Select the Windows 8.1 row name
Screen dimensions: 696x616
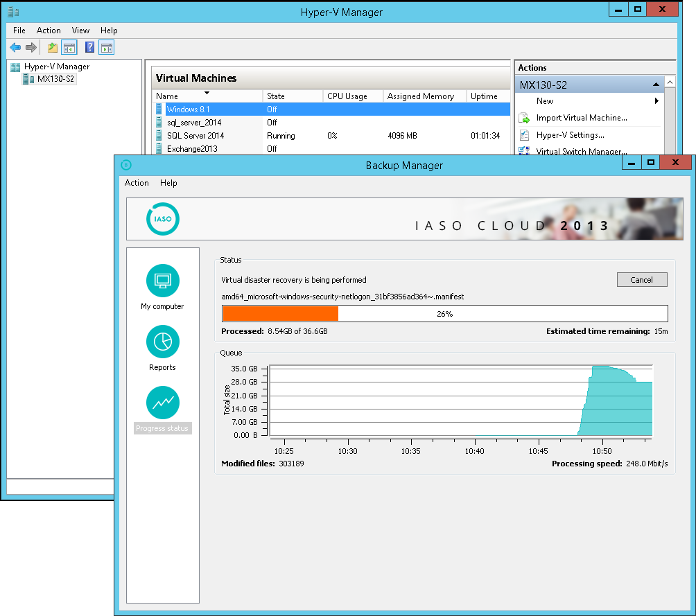pos(188,109)
